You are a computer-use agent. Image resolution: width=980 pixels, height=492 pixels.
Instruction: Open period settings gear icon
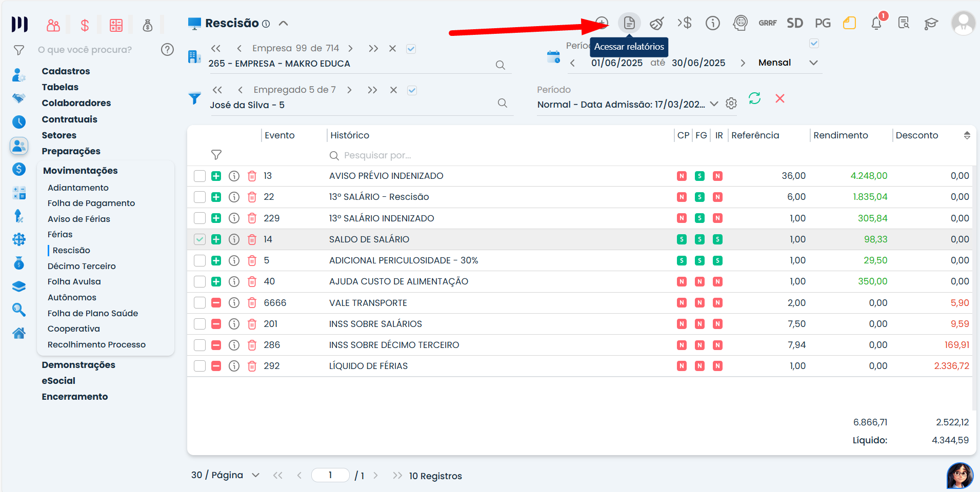[x=731, y=104]
